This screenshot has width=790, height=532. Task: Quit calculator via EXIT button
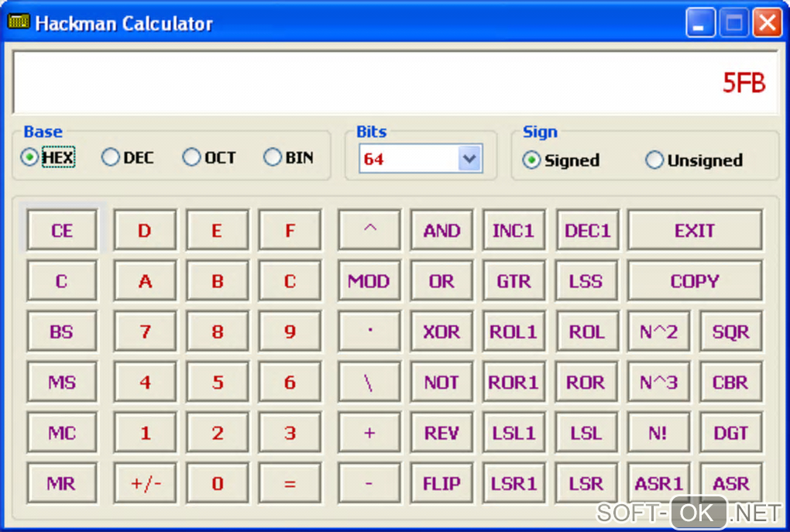(696, 230)
